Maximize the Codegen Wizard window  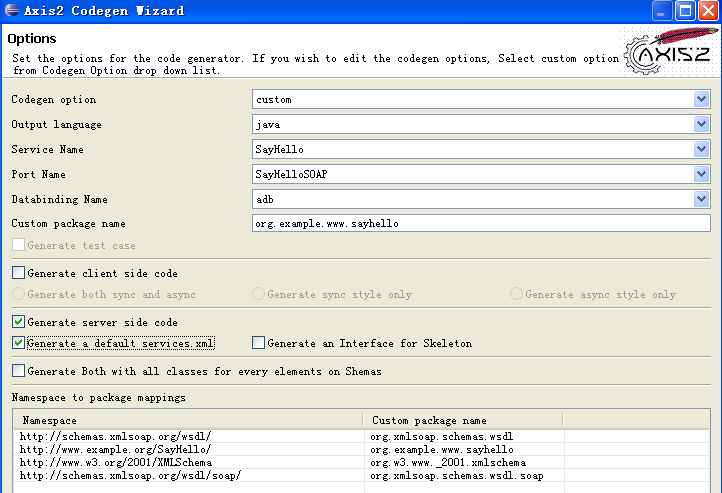[x=685, y=11]
